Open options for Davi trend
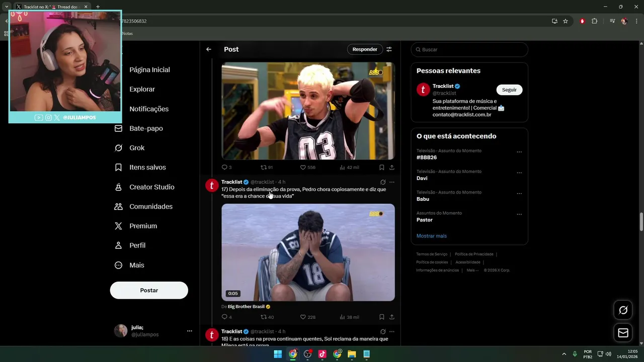This screenshot has height=362, width=644. pyautogui.click(x=519, y=172)
